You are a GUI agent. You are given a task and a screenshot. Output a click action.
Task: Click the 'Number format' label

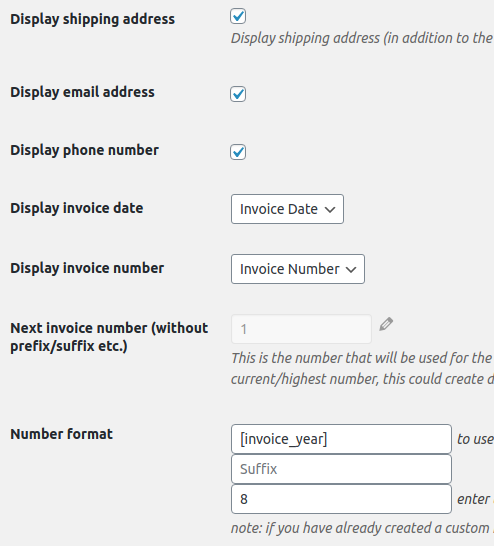pos(62,434)
